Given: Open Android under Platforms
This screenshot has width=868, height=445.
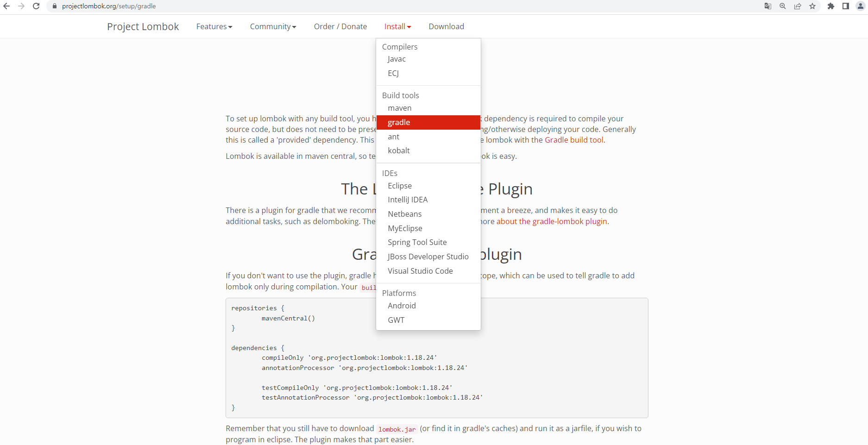Looking at the screenshot, I should (428, 306).
